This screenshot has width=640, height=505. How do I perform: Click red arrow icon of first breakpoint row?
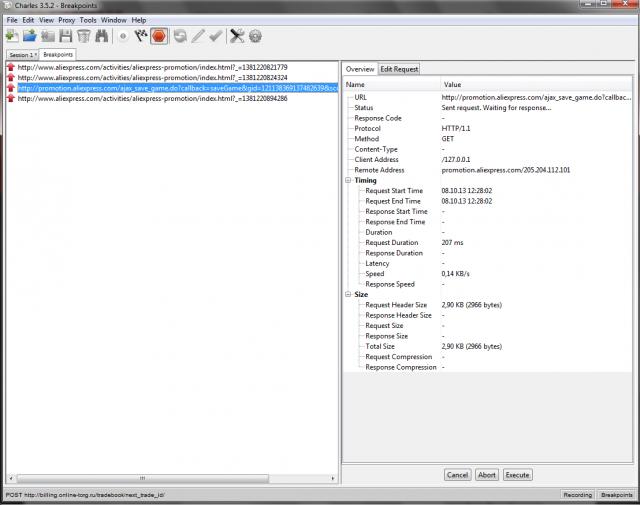(11, 67)
